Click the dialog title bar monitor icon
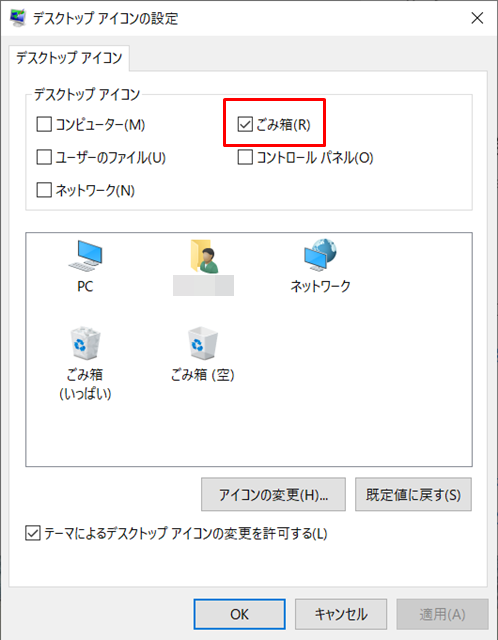This screenshot has height=640, width=498. click(x=18, y=18)
